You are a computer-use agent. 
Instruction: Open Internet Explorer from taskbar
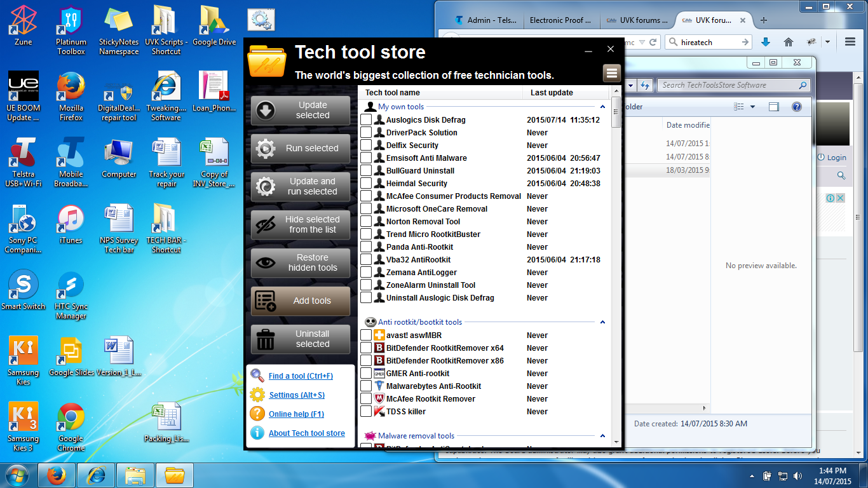click(96, 475)
